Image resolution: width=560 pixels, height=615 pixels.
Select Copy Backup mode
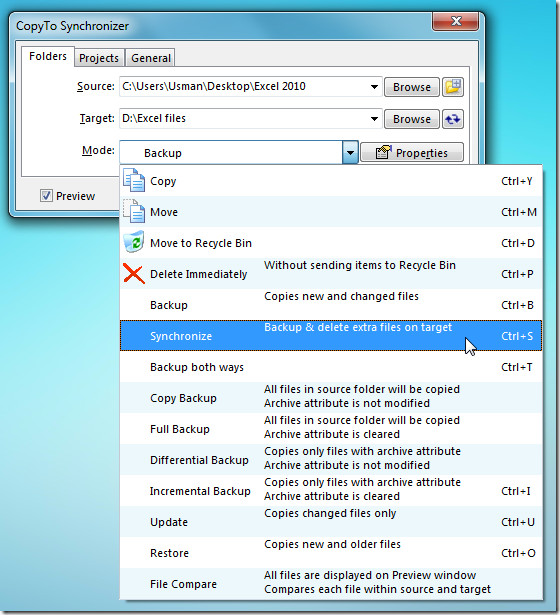(331, 397)
